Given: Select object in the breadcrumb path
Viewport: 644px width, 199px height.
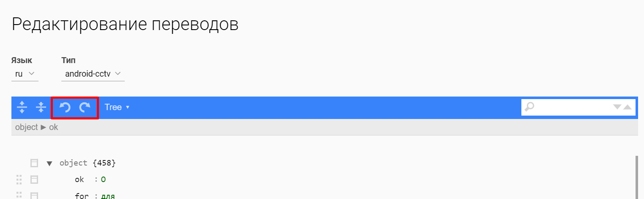Looking at the screenshot, I should pos(26,127).
